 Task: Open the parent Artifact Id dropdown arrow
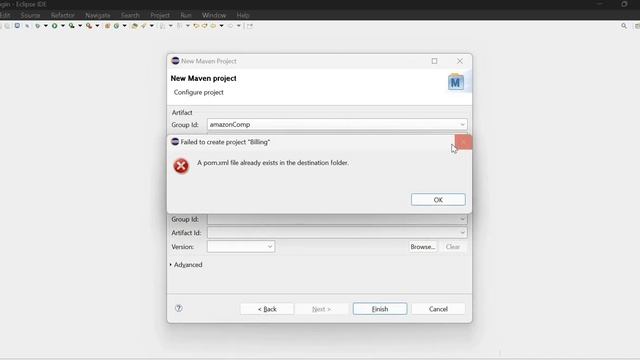[462, 233]
